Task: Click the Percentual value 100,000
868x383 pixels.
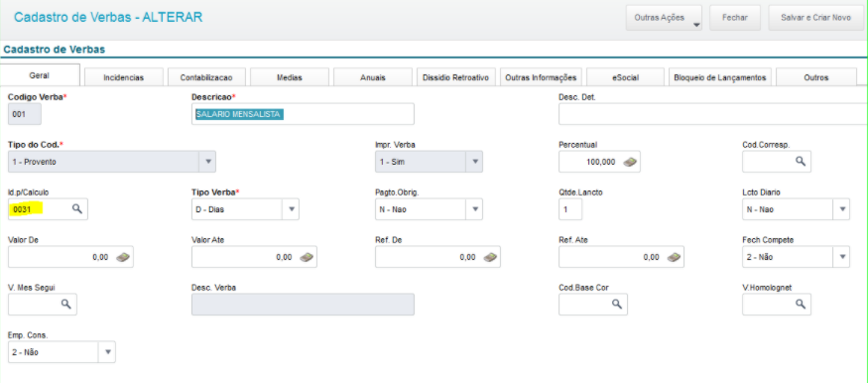Action: (600, 162)
